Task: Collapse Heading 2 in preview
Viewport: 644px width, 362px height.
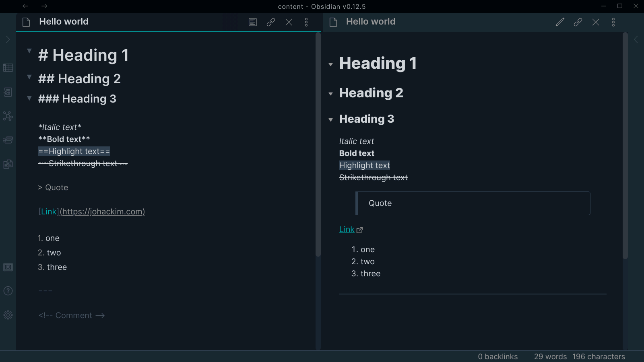Action: click(x=330, y=94)
